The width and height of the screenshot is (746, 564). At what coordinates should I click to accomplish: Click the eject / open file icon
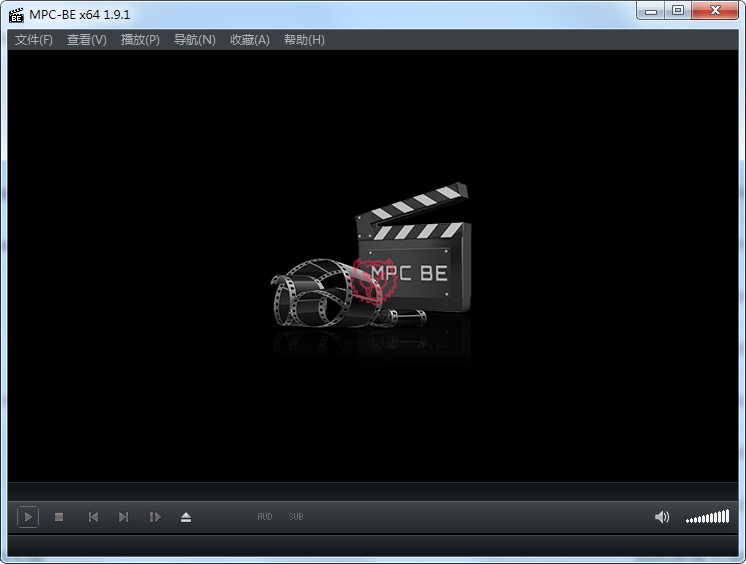coord(186,517)
